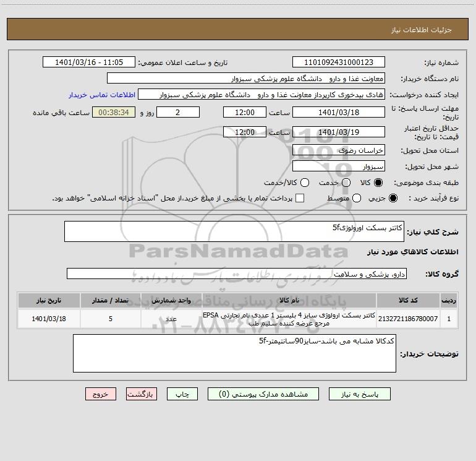Click the days remaining field showing 2

point(178,112)
